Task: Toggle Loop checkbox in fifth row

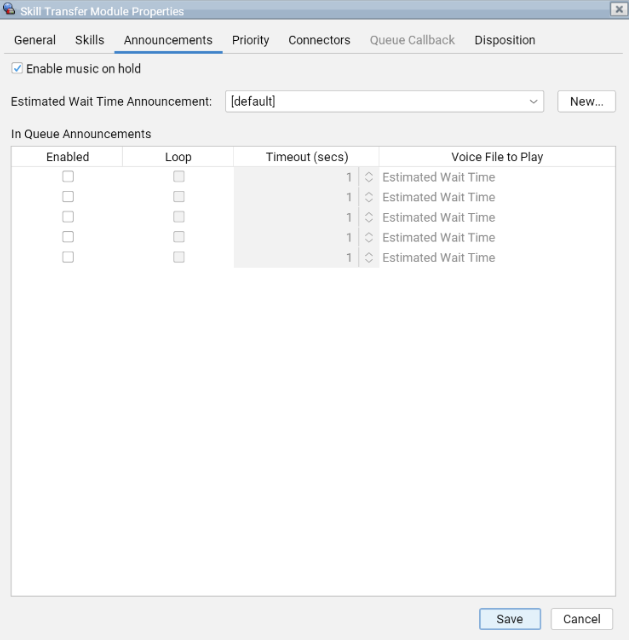Action: (x=179, y=257)
